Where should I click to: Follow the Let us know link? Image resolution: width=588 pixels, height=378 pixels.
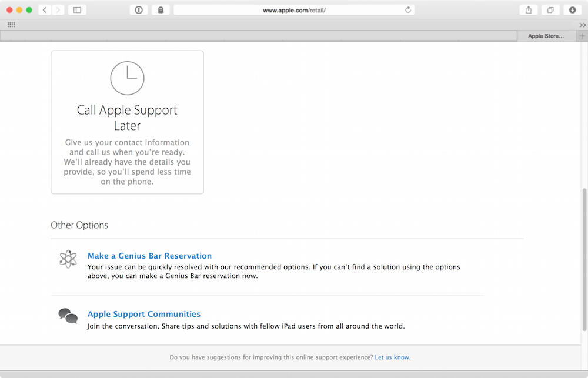[x=393, y=357]
